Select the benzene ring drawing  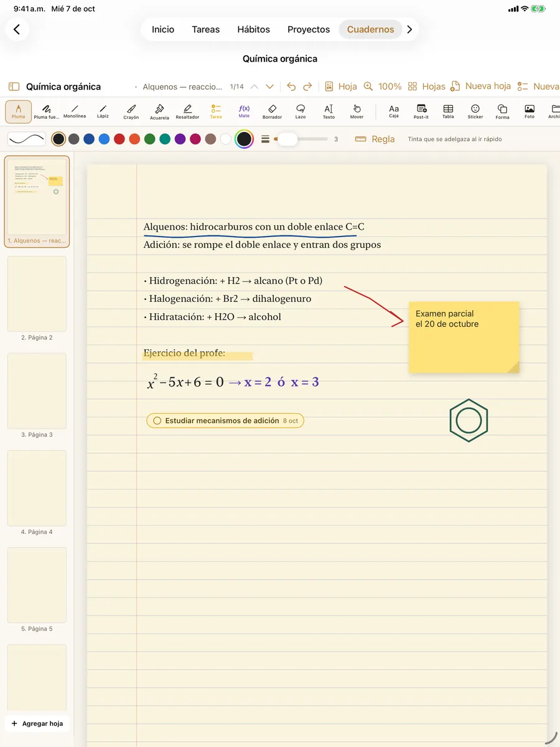tap(469, 421)
